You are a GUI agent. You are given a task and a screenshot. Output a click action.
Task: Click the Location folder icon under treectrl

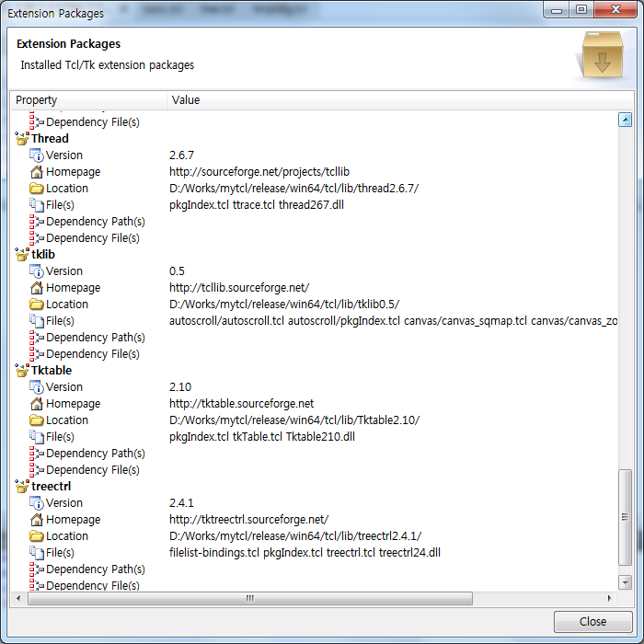click(37, 535)
